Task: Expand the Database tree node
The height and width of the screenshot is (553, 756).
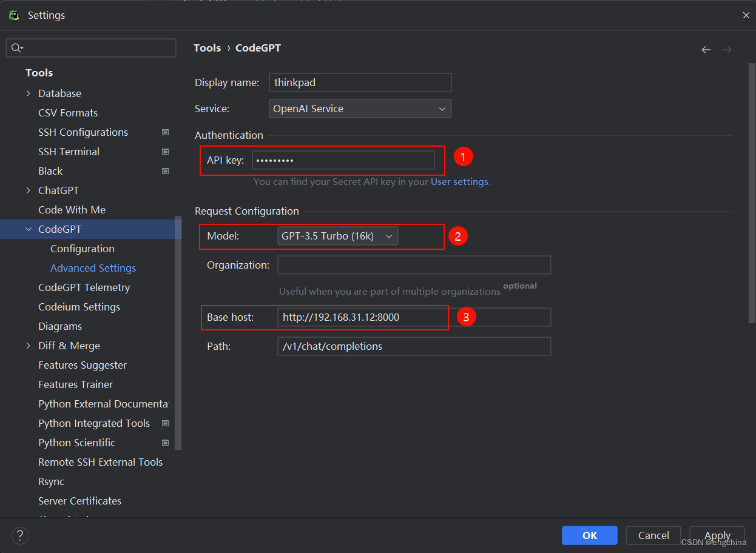Action: 29,93
